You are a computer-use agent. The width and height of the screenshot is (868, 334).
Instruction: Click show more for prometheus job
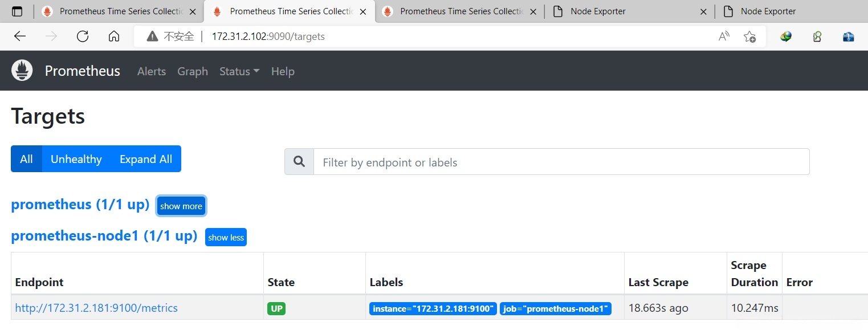click(x=181, y=206)
